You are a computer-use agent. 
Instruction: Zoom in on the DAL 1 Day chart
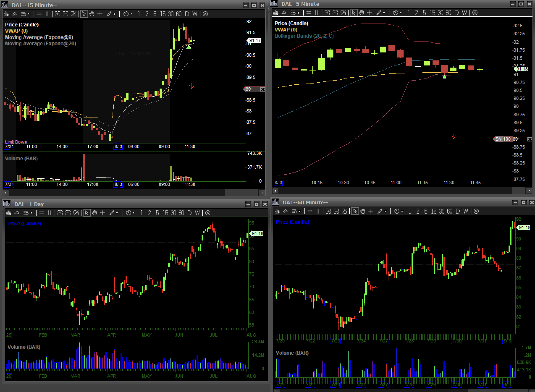click(x=60, y=213)
